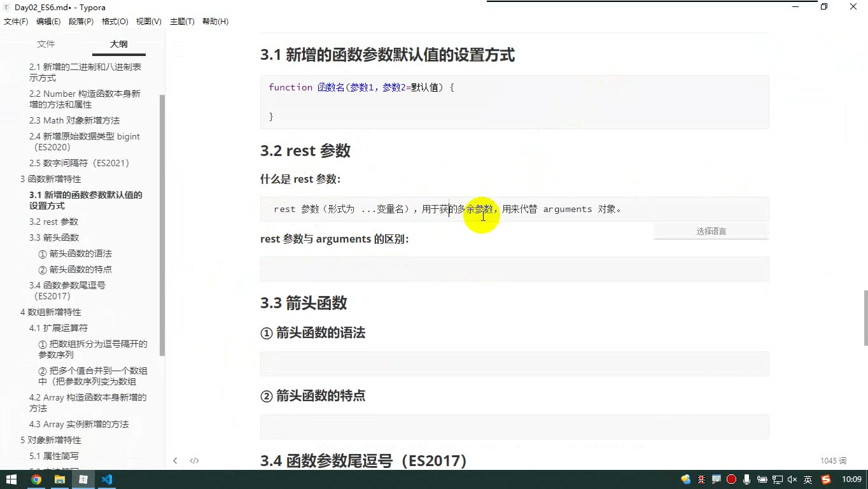This screenshot has width=868, height=489.
Task: Open the 主题(T) menu
Action: point(181,22)
